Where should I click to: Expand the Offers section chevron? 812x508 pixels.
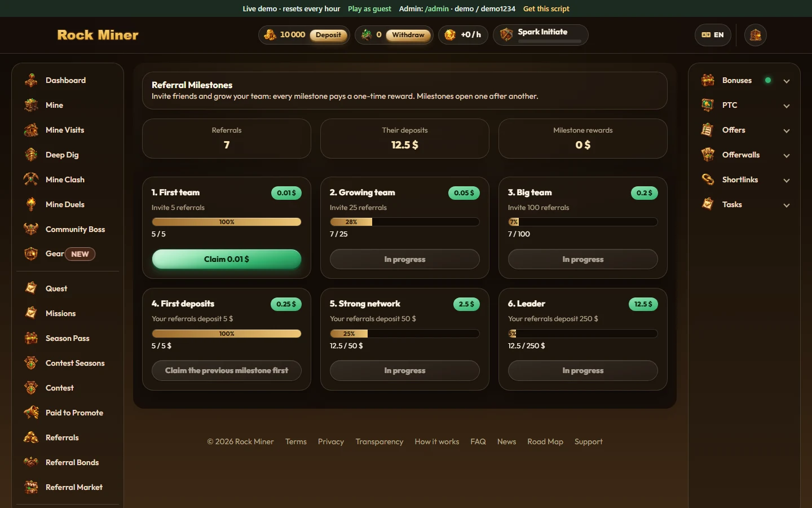(x=787, y=130)
